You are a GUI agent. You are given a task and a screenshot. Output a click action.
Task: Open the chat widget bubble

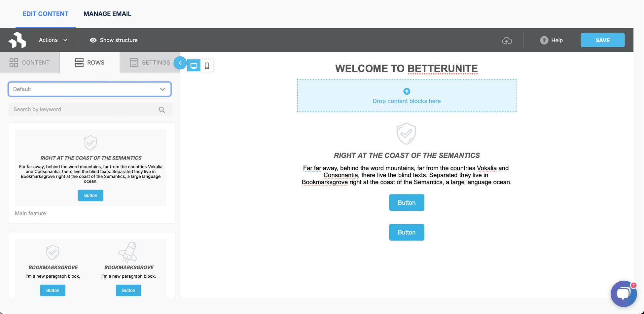pyautogui.click(x=623, y=294)
